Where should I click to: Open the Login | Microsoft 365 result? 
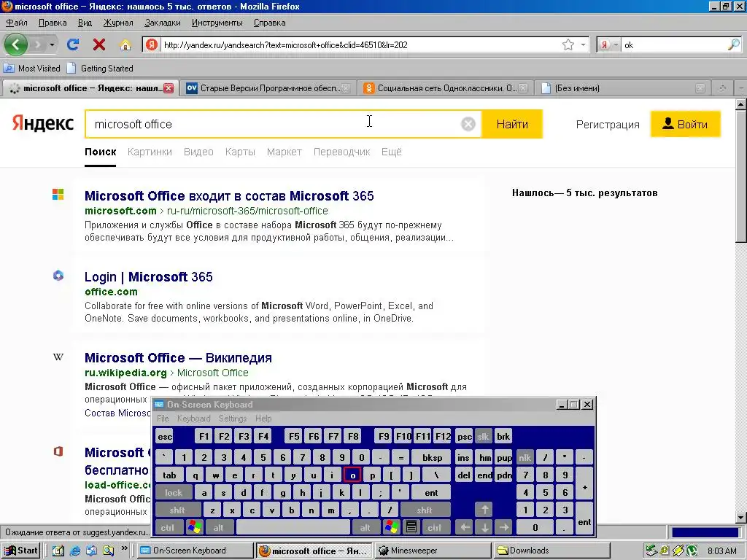pyautogui.click(x=149, y=276)
